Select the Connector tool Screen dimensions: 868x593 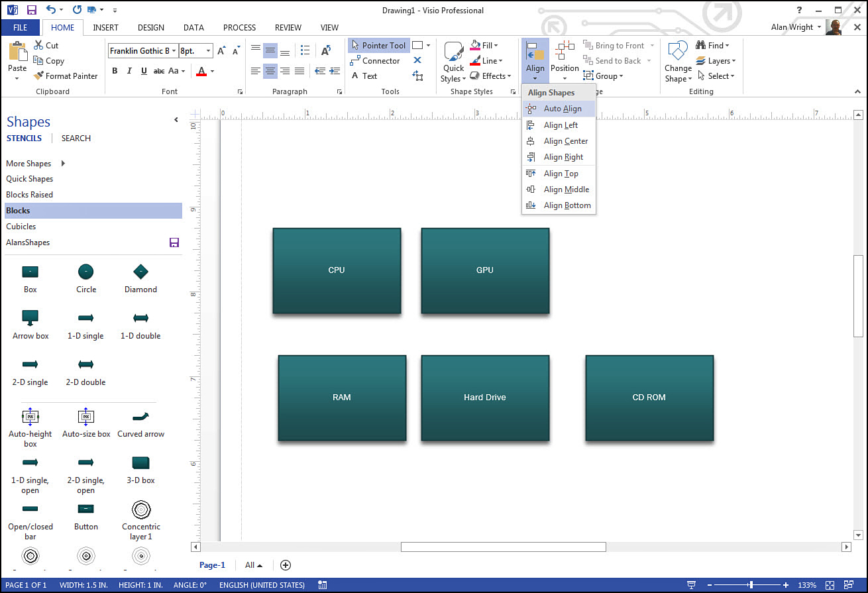375,61
